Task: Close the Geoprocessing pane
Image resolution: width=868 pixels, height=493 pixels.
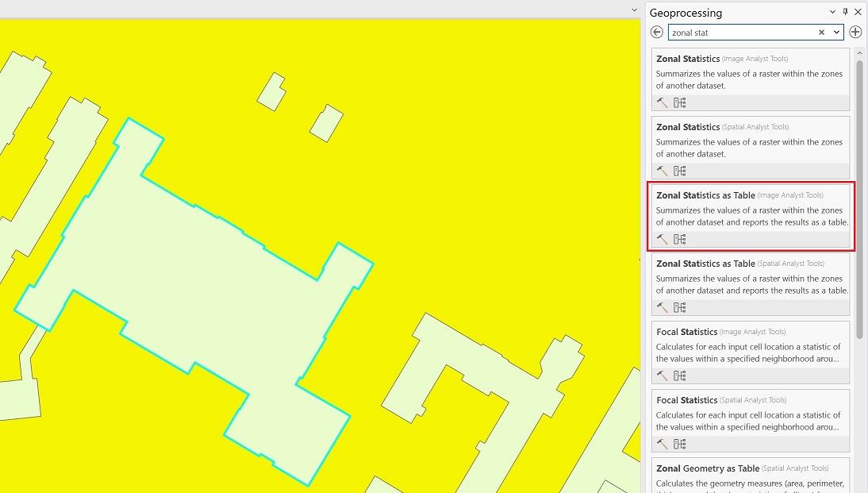Action: 858,12
